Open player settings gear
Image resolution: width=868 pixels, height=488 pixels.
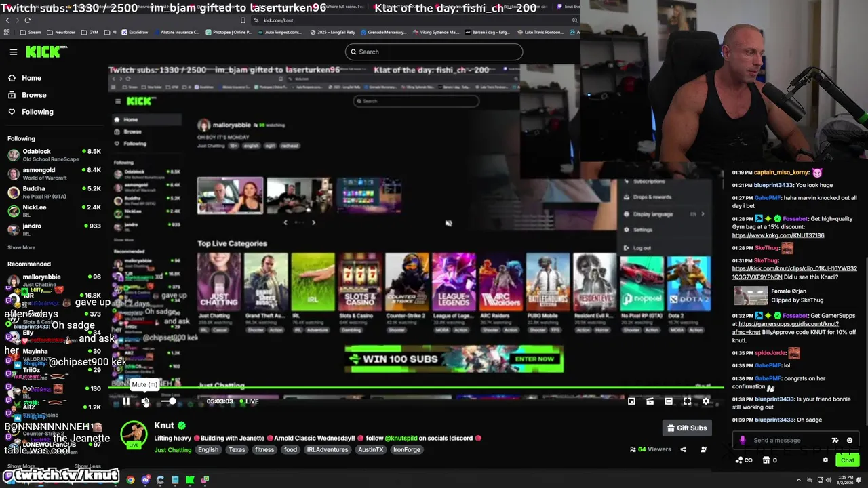pos(706,401)
